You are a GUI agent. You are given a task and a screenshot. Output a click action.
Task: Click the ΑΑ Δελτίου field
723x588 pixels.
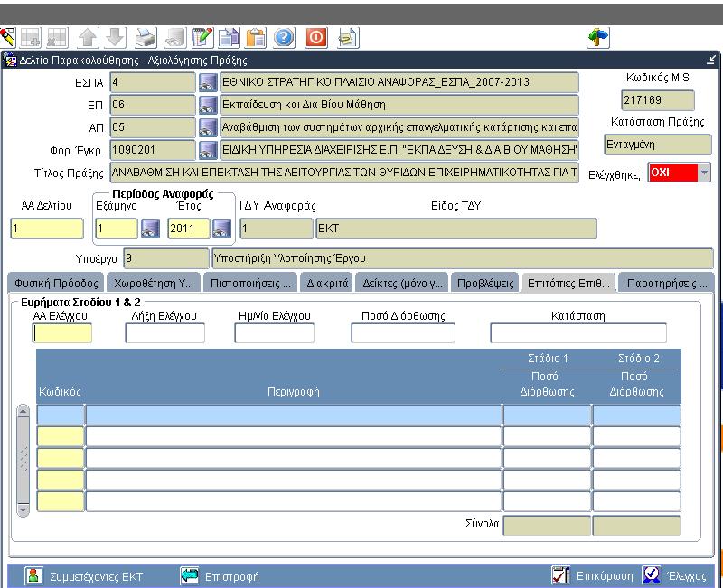[x=47, y=229]
